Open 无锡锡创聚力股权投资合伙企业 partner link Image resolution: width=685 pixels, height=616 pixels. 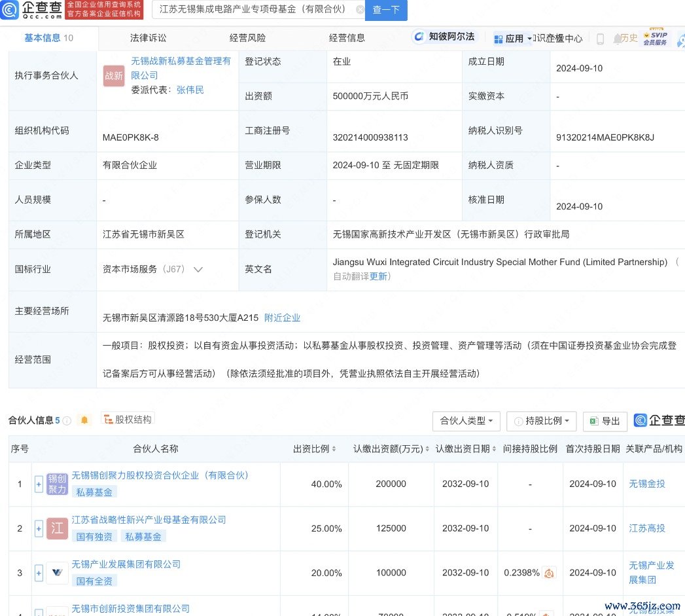click(x=160, y=475)
